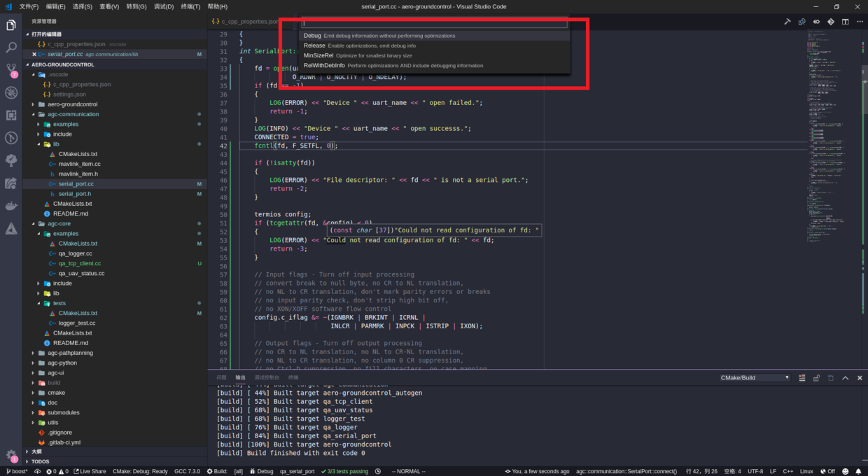Click the split editor icon
This screenshot has width=868, height=476.
point(846,22)
